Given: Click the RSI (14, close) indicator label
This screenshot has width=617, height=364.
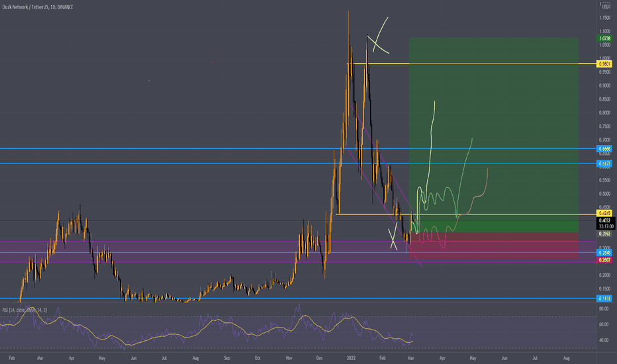Looking at the screenshot, I should [x=24, y=310].
